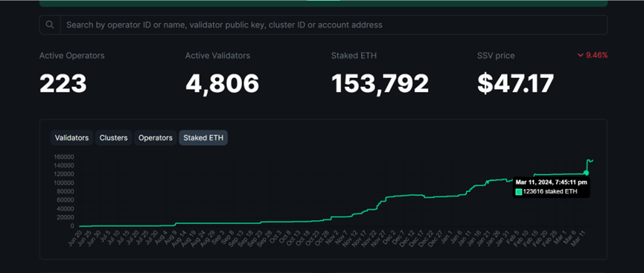Click the 223 Active Operators value
The height and width of the screenshot is (273, 644).
point(63,84)
